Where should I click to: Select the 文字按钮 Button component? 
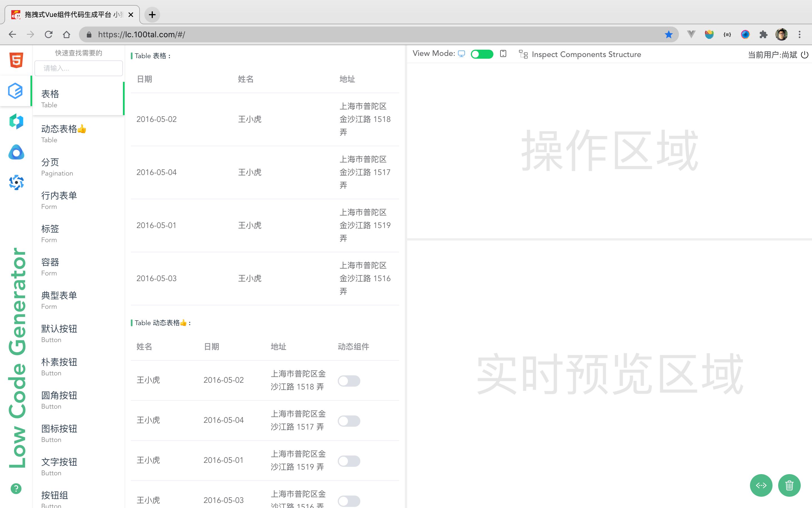coord(78,466)
